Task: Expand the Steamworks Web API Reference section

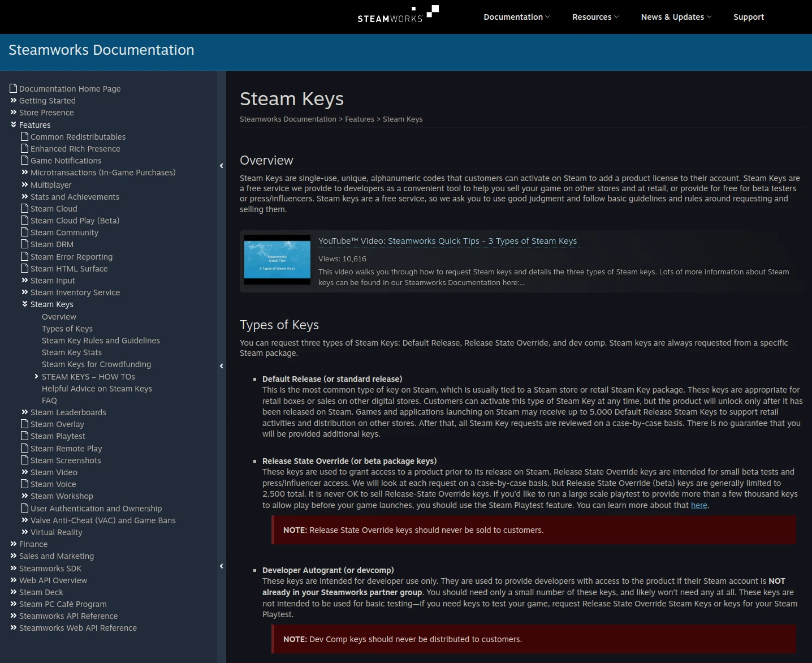Action: [14, 627]
